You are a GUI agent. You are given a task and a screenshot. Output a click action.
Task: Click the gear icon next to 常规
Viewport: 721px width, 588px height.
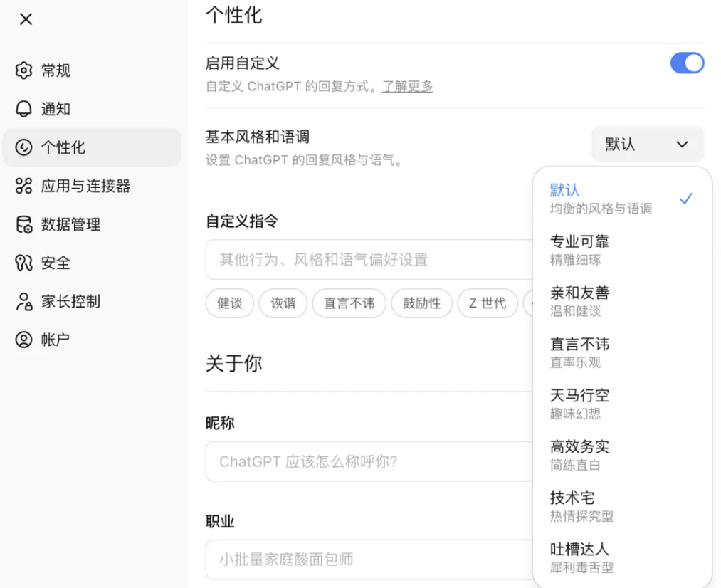(x=24, y=70)
